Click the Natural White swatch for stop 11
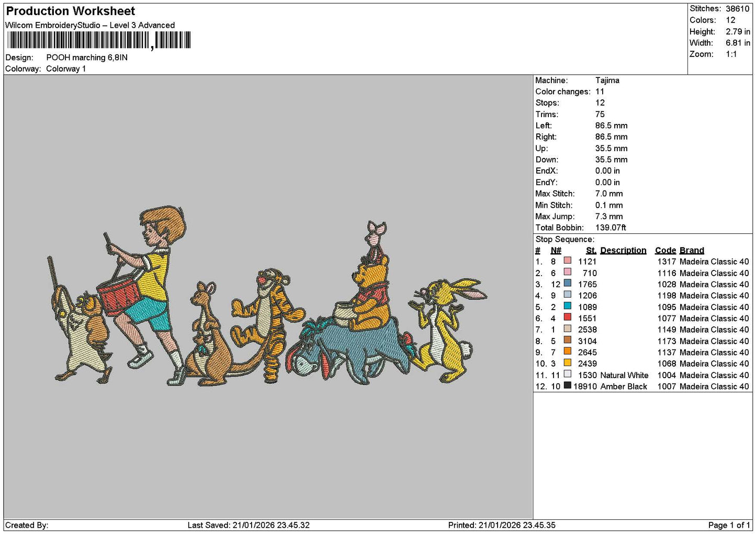The height and width of the screenshot is (534, 756). click(568, 374)
